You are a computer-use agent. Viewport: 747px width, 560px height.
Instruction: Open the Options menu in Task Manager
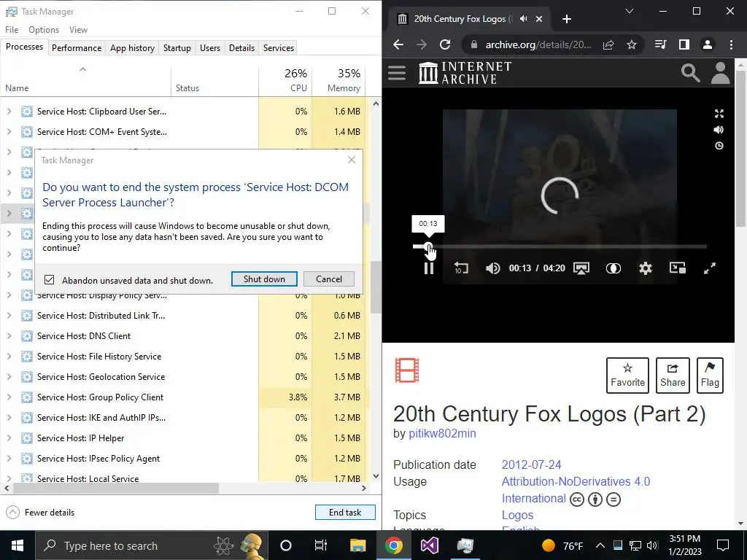[44, 29]
